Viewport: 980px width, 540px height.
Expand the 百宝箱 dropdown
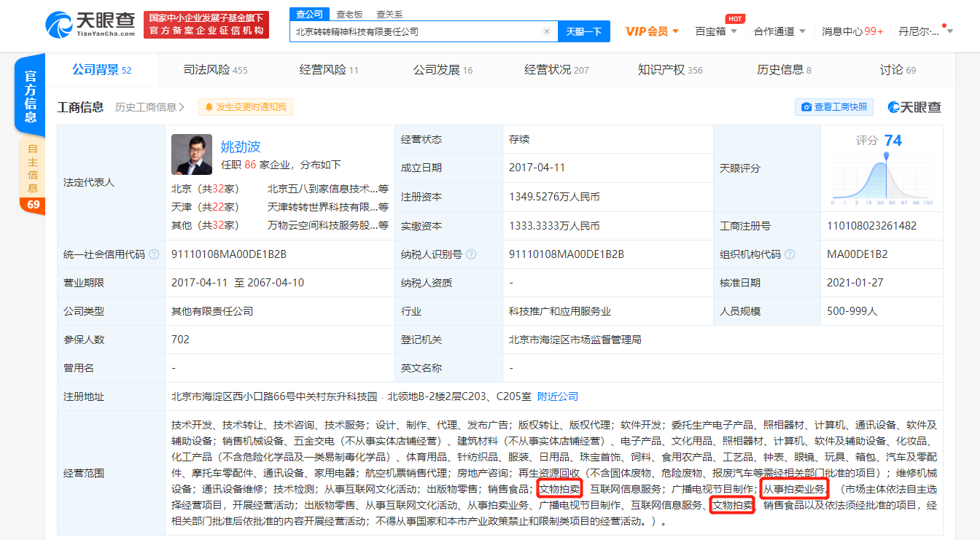[716, 31]
